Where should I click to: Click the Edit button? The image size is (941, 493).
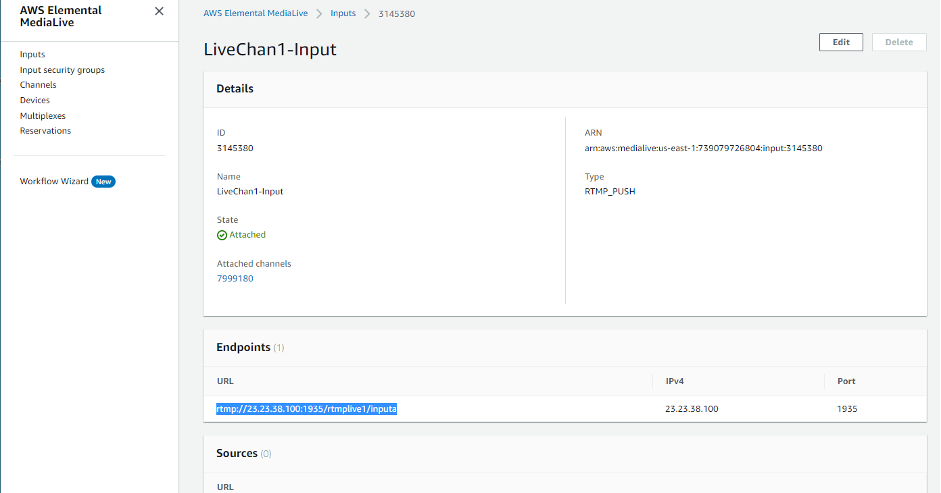point(841,42)
